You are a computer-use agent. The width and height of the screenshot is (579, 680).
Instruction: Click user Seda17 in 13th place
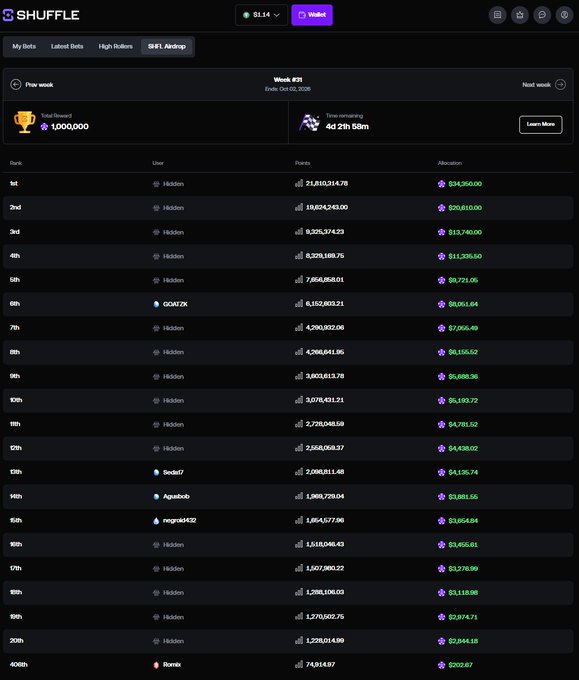pos(173,472)
